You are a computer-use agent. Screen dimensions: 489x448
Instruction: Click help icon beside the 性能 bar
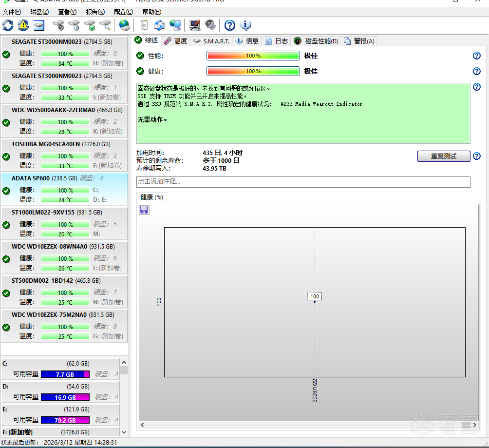[x=477, y=56]
